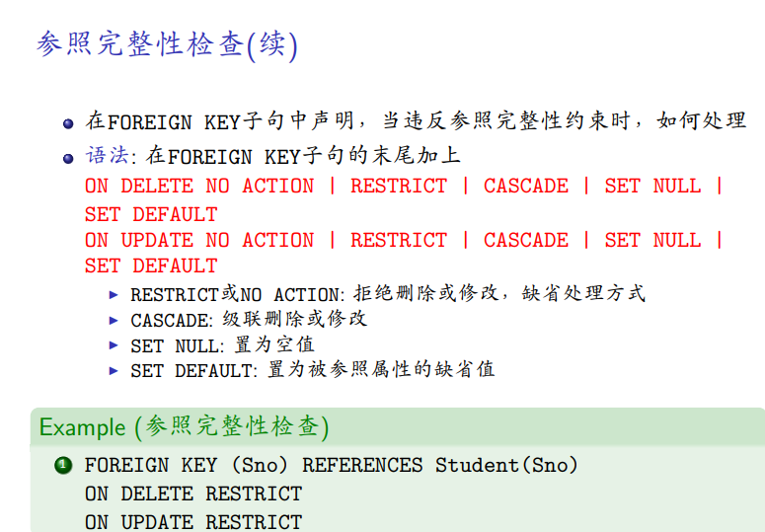Click the Example (参照完整性检查) block header

[184, 427]
